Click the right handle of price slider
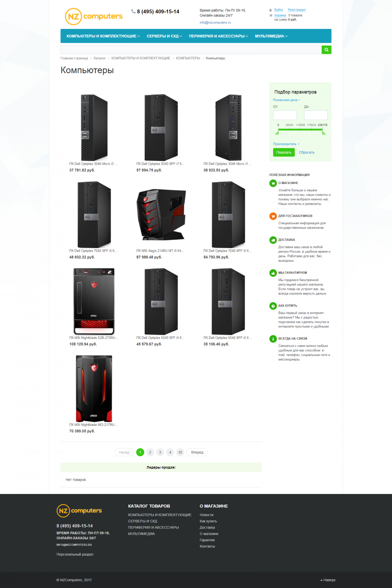The image size is (392, 588). click(x=324, y=132)
